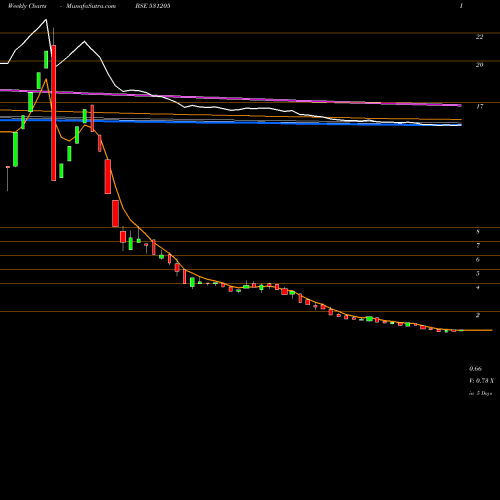Select the price axis label "5"
The height and width of the screenshot is (500, 500).
pyautogui.click(x=478, y=274)
